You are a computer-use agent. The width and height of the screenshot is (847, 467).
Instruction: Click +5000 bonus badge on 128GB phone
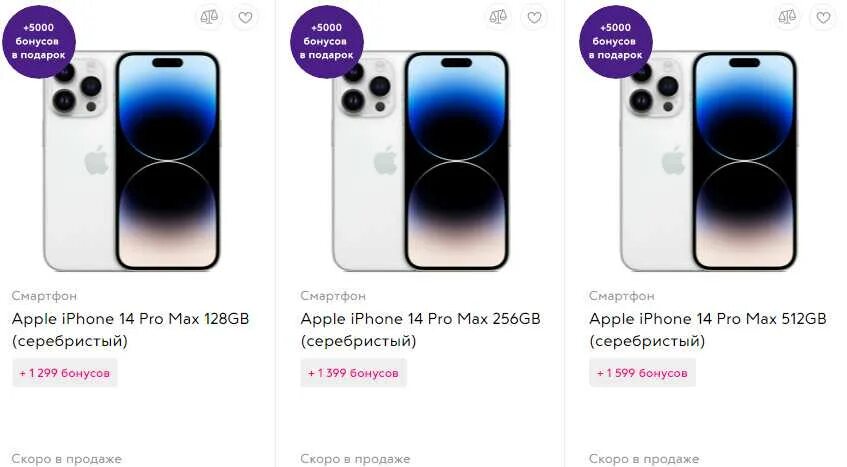pyautogui.click(x=38, y=41)
